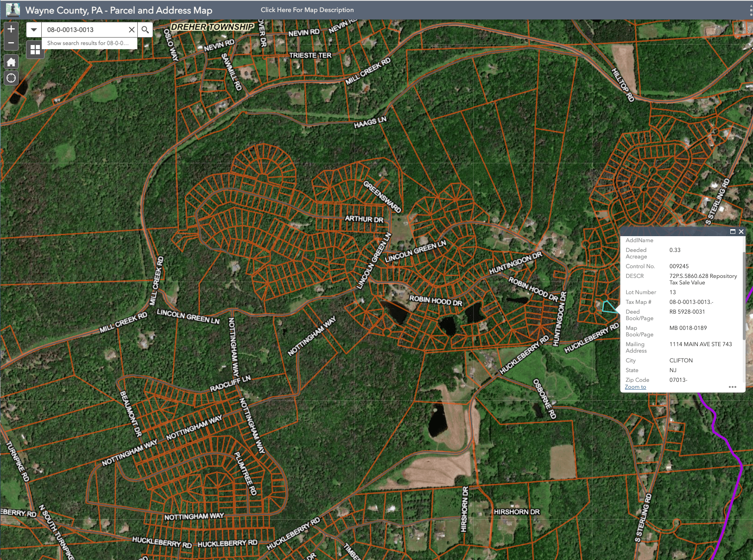This screenshot has width=753, height=560.
Task: Click Control No. value 009245
Action: (679, 266)
